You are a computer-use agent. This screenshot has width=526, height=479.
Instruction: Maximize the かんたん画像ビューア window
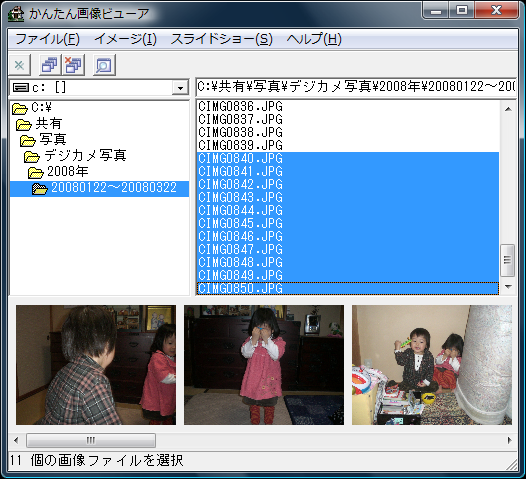pos(462,11)
